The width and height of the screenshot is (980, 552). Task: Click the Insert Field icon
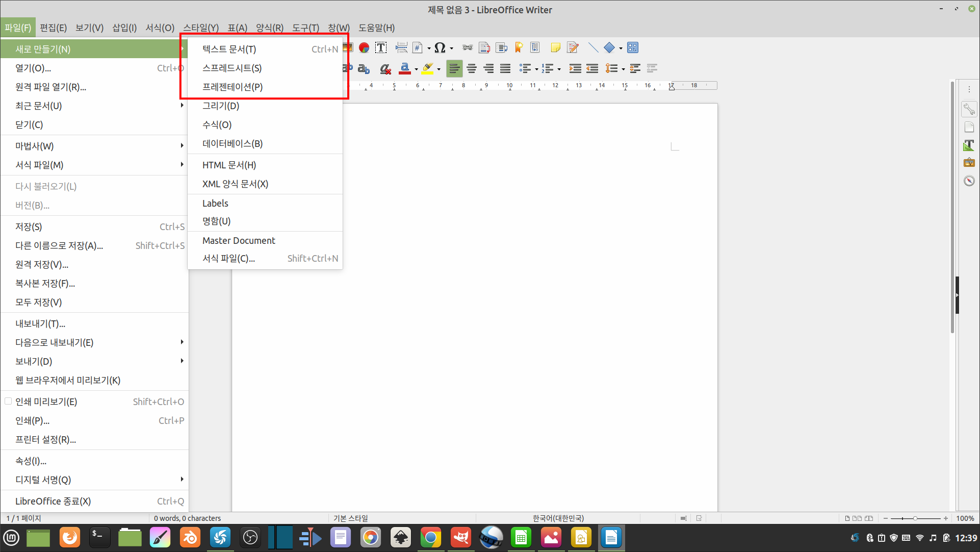click(418, 48)
